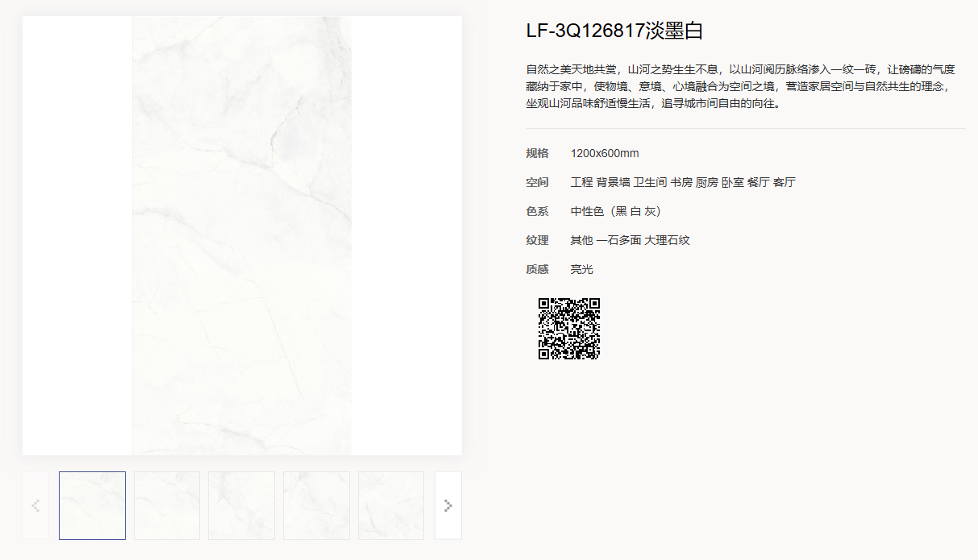
Task: Click the 亮光 finish tag
Action: [581, 270]
